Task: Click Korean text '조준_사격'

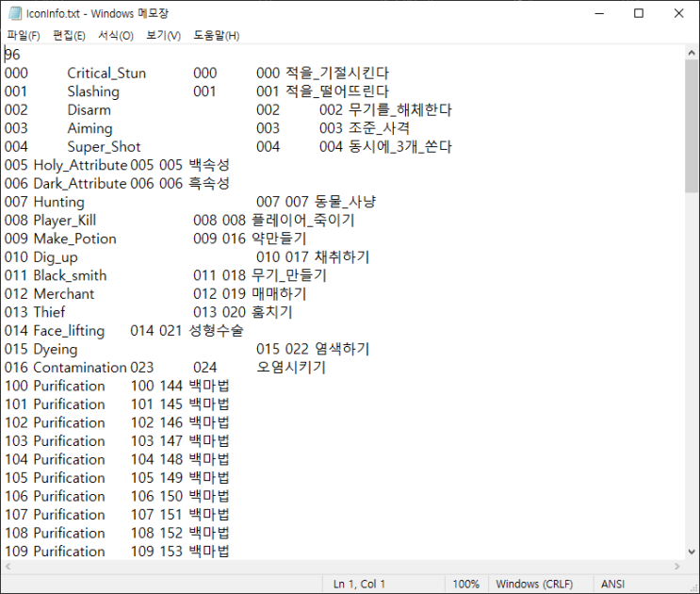Action: [x=379, y=128]
